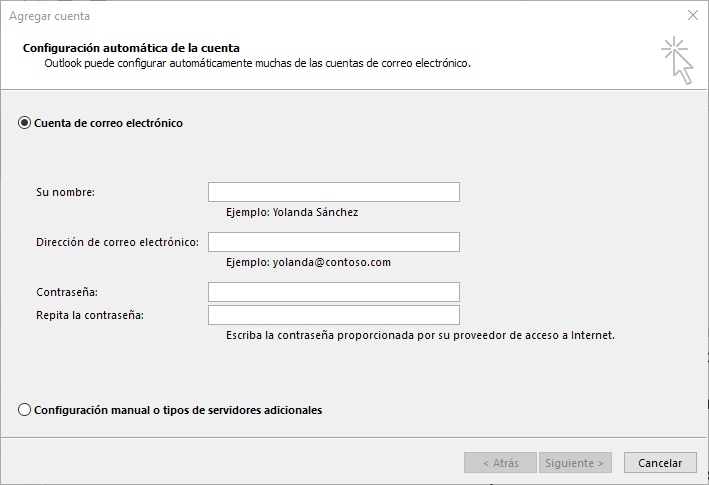Click the 'Dirección de correo electrónico:' label

coord(118,242)
